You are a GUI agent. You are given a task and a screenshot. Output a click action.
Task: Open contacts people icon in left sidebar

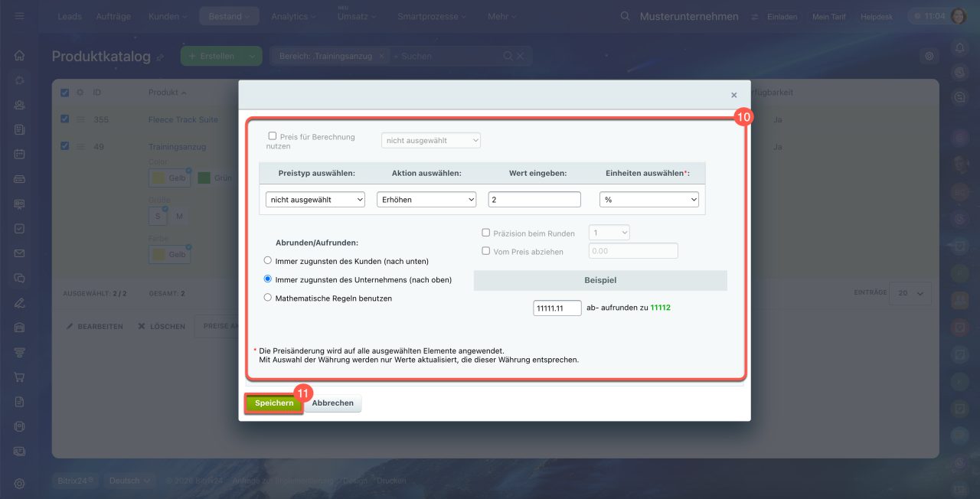pos(19,105)
